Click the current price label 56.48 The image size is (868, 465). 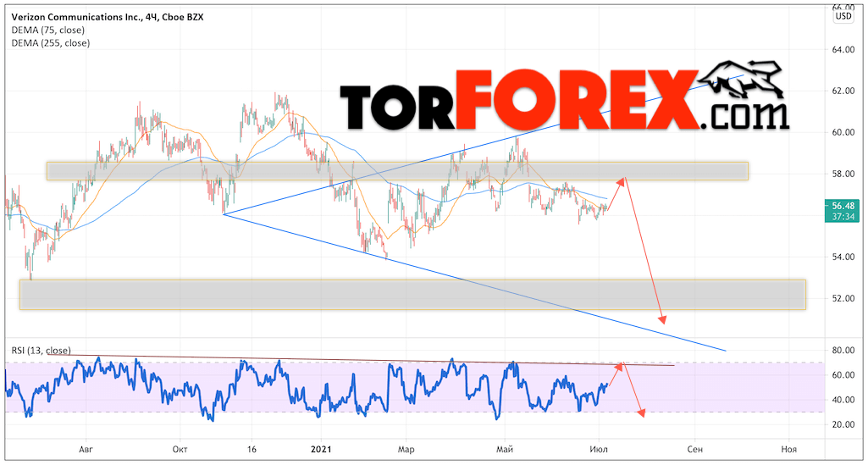click(x=843, y=209)
